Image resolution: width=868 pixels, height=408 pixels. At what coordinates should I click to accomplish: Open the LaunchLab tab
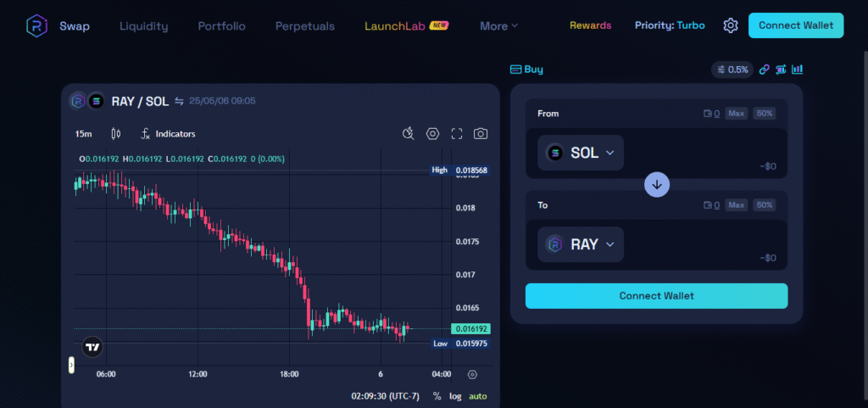pyautogui.click(x=407, y=26)
